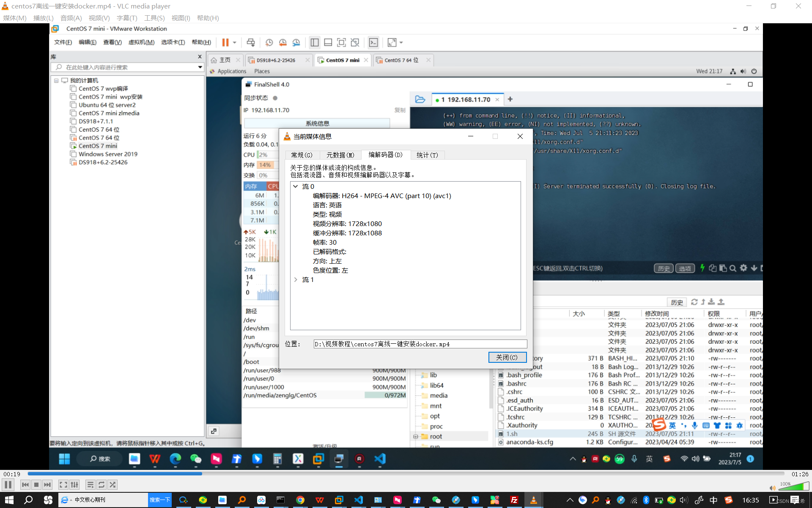This screenshot has width=812, height=508.
Task: Open the Windows Start menu
Action: tap(9, 500)
